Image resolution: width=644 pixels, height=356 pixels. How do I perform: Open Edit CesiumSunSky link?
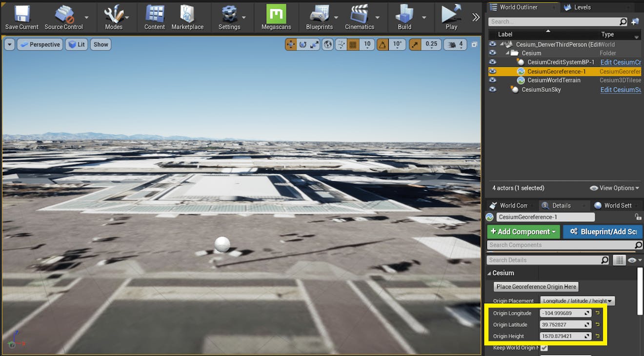coord(621,89)
